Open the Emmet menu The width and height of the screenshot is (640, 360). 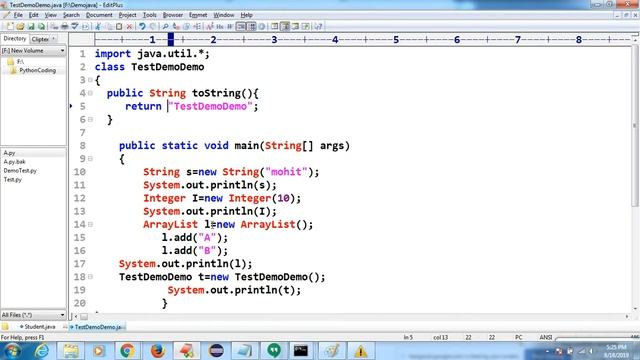[x=198, y=15]
